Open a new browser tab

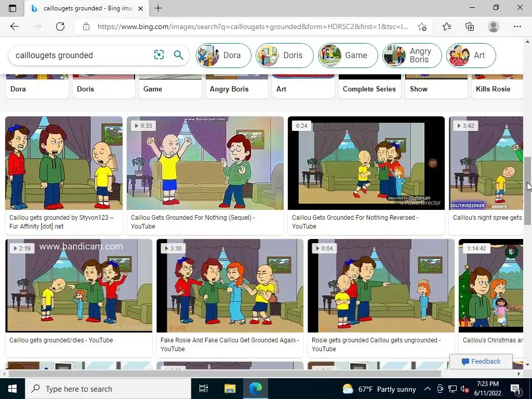[x=158, y=8]
